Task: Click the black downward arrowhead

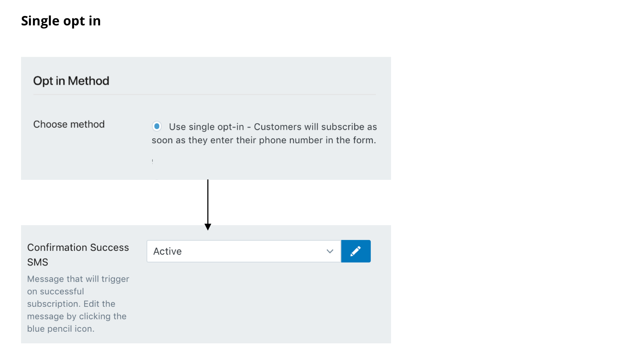Action: [x=208, y=227]
